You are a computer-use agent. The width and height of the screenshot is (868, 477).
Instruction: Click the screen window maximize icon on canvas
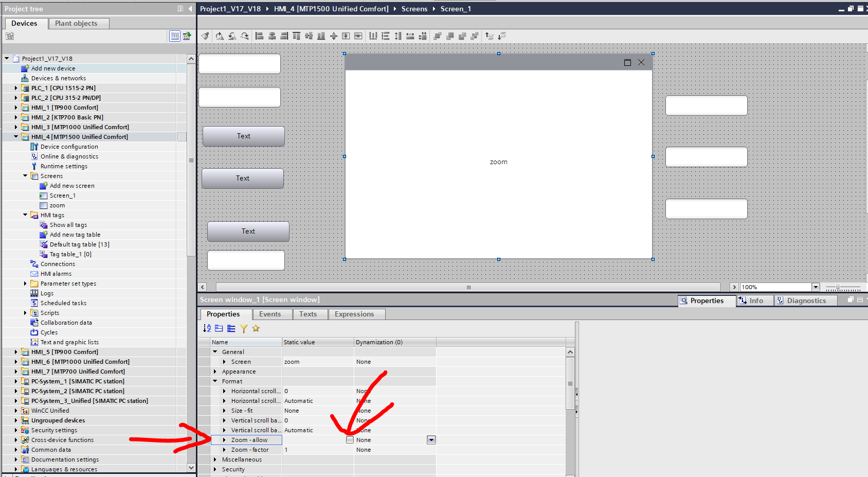627,63
